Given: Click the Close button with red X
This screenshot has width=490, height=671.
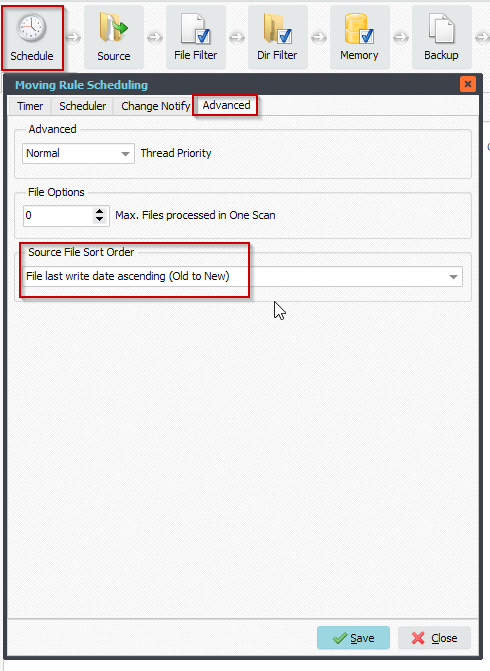Looking at the screenshot, I should click(434, 638).
